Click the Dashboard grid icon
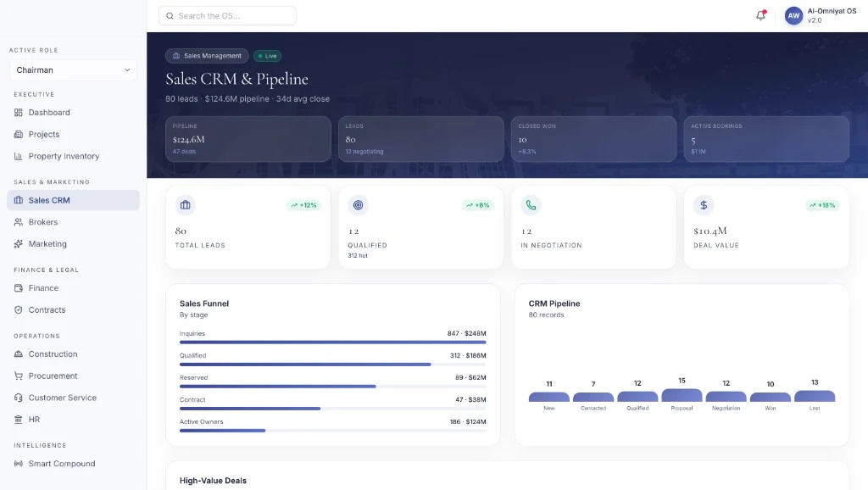This screenshot has width=868, height=490. tap(19, 113)
